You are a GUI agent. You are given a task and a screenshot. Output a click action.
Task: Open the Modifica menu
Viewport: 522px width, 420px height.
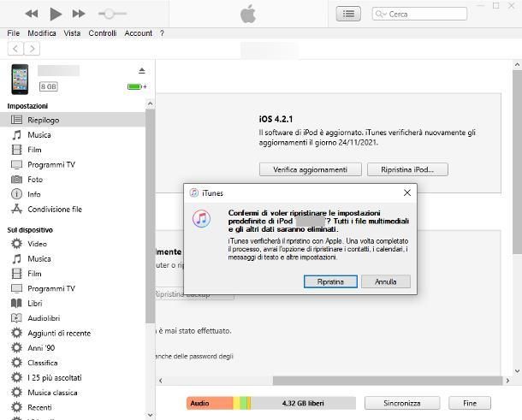(x=42, y=33)
